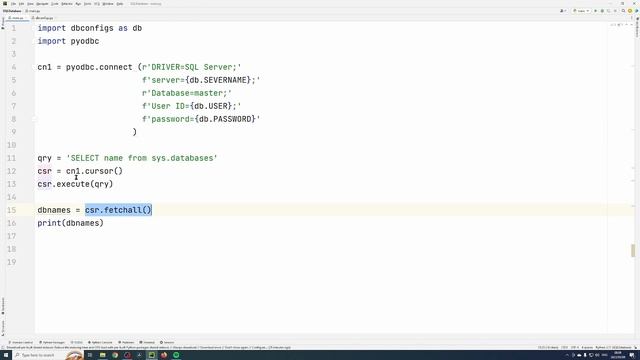The image size is (640, 360).
Task: Click 'print(dbnames)' on line 16
Action: (x=71, y=223)
